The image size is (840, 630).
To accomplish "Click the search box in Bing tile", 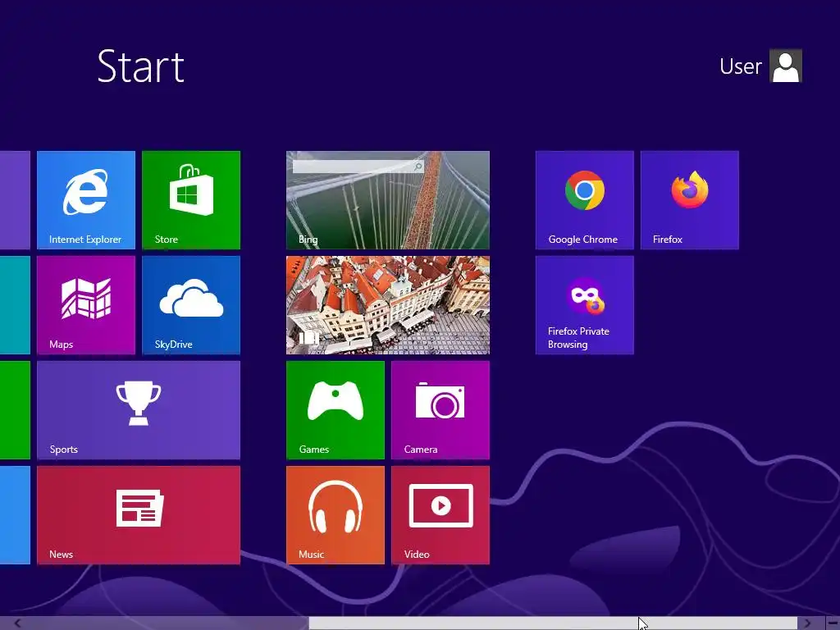I will [x=358, y=167].
